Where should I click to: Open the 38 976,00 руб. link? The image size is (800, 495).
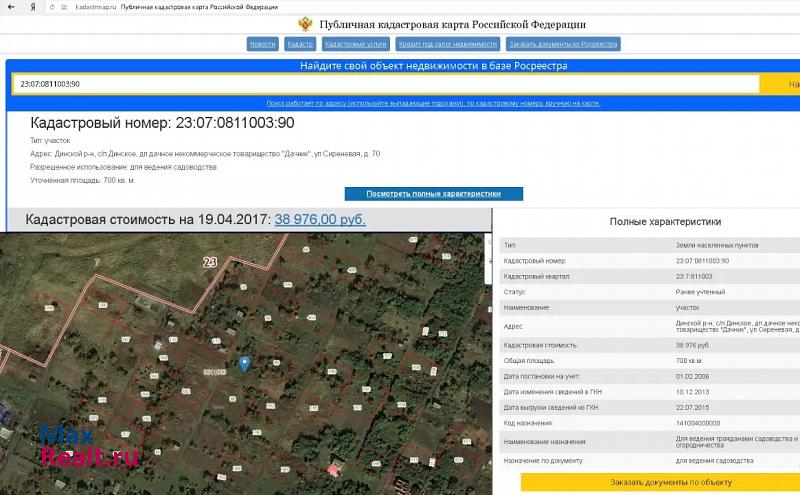320,219
